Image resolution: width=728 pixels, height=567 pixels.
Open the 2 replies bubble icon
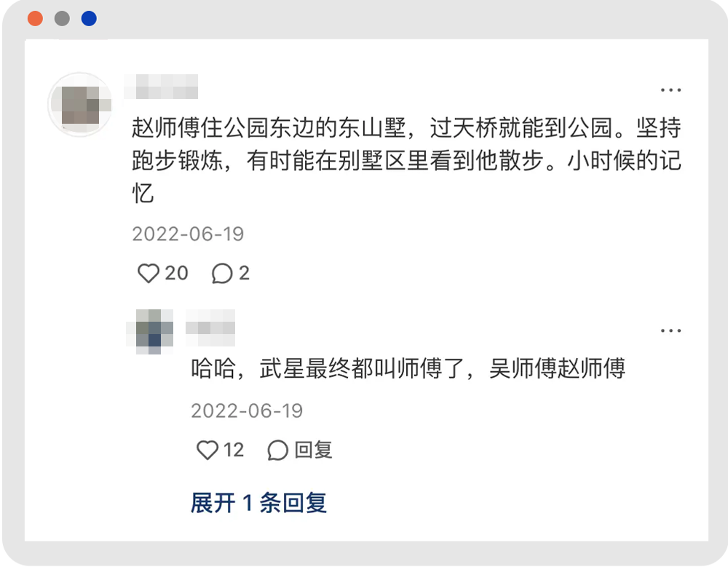222,274
